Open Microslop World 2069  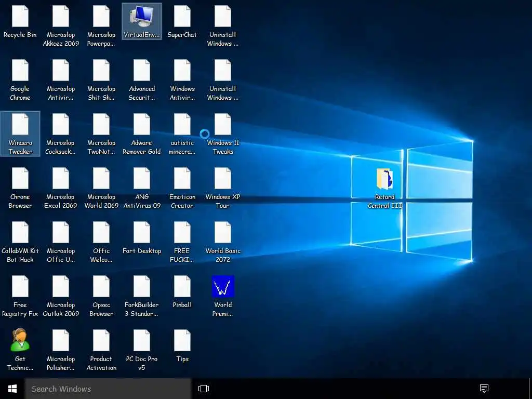(x=101, y=188)
